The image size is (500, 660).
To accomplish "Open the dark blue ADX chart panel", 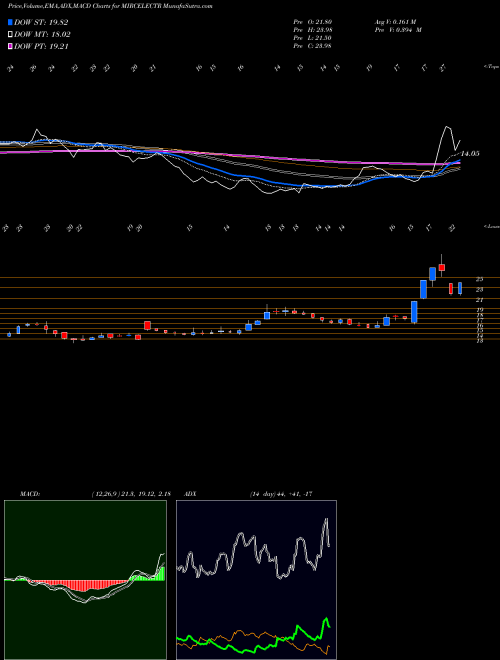I will pos(256,580).
